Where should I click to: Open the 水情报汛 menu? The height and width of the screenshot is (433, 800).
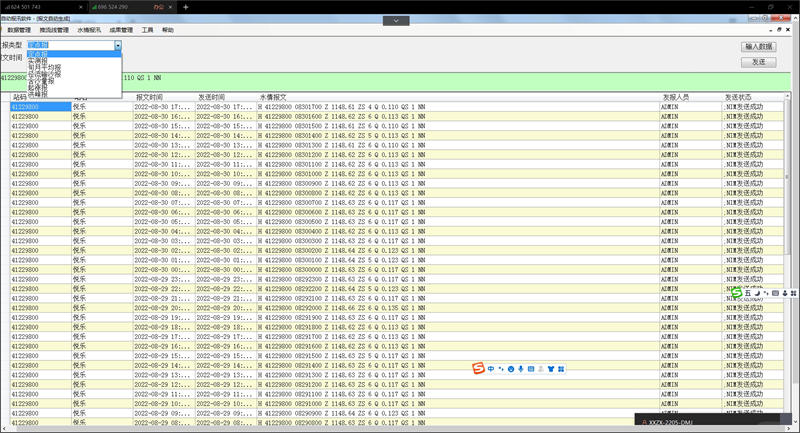(x=89, y=30)
